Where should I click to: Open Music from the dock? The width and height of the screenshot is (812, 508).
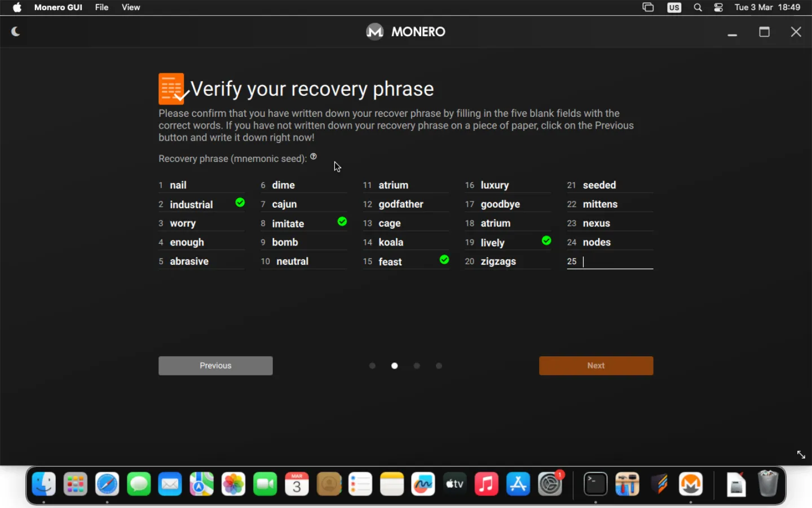[487, 484]
